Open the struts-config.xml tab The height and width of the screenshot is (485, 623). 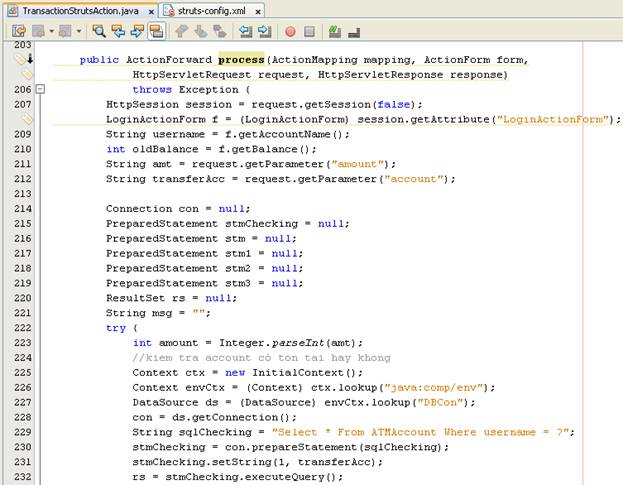211,11
